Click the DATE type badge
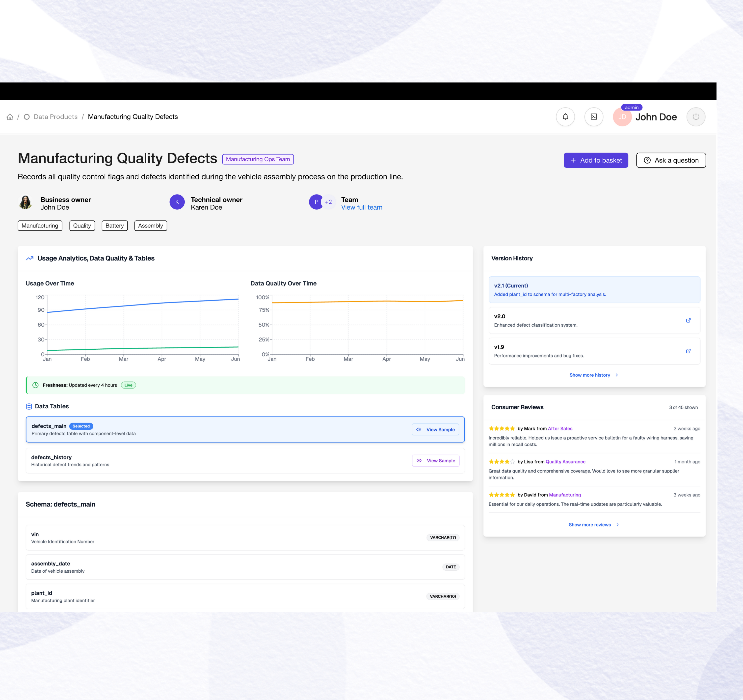Image resolution: width=743 pixels, height=700 pixels. (x=451, y=567)
